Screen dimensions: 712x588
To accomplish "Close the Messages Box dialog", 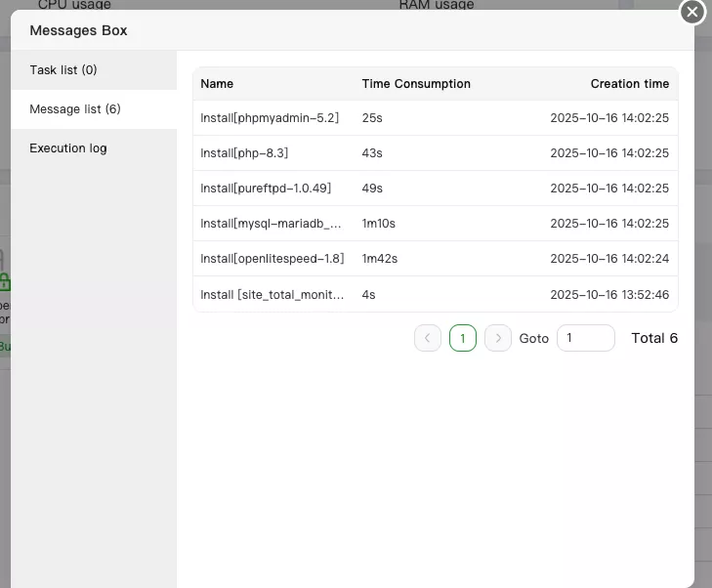I will click(691, 12).
